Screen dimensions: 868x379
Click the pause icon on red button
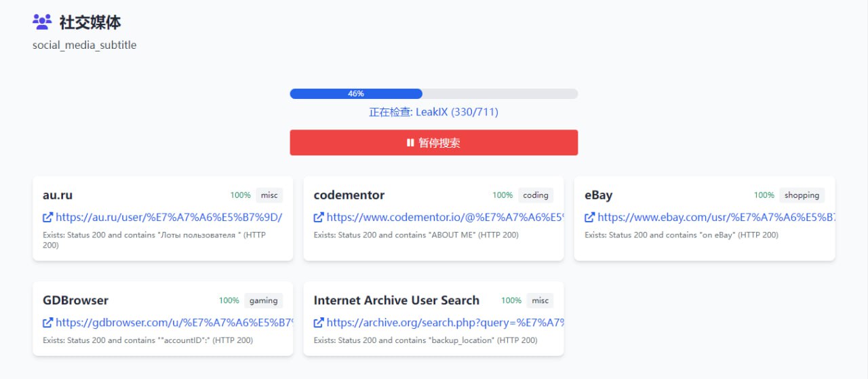(410, 143)
